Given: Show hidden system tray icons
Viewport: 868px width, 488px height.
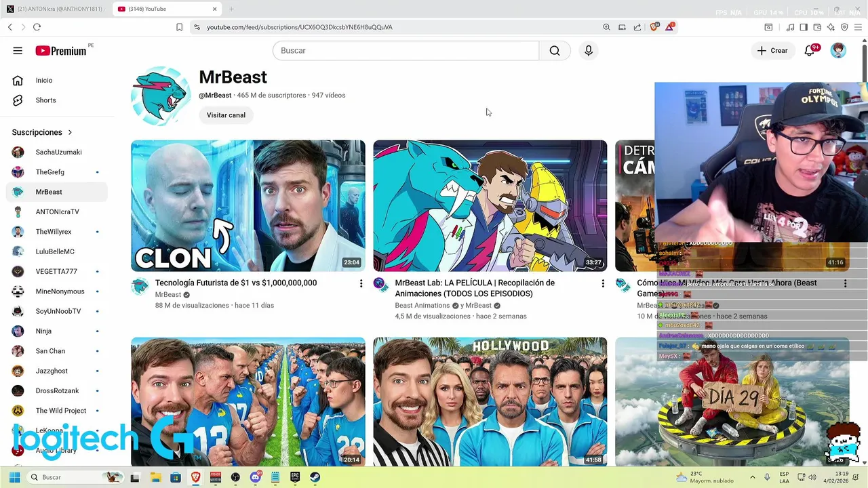Looking at the screenshot, I should [752, 477].
